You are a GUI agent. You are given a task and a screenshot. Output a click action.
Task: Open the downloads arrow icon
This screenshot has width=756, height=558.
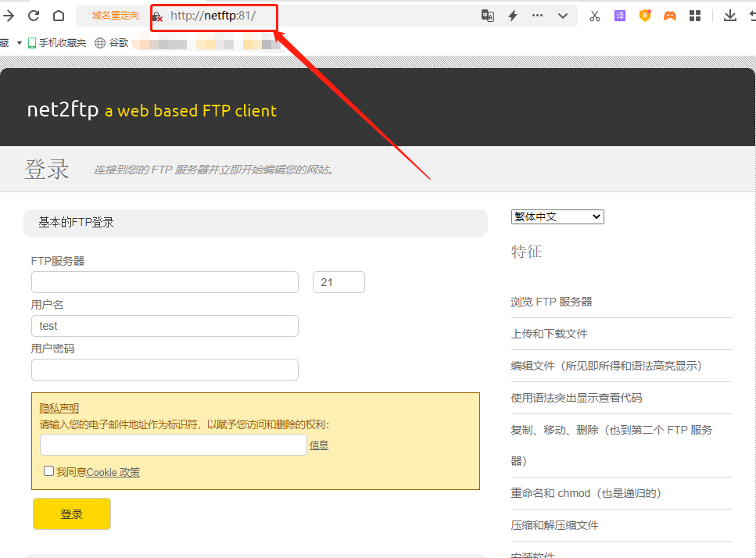pos(730,16)
